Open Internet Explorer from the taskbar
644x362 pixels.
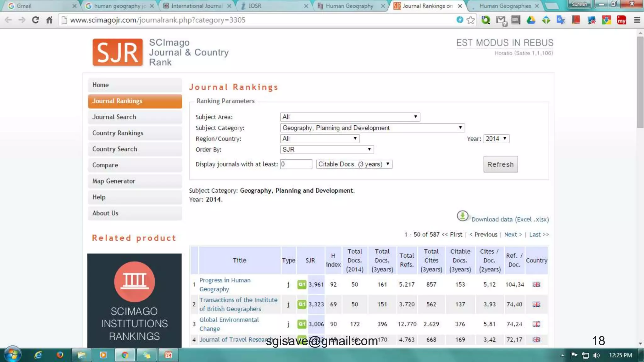pos(38,355)
